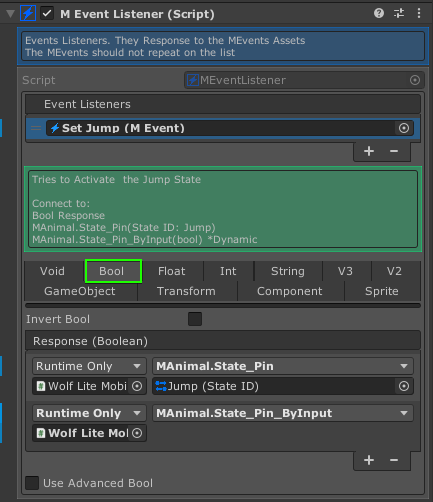
Task: Open component presets slider icon
Action: (399, 13)
